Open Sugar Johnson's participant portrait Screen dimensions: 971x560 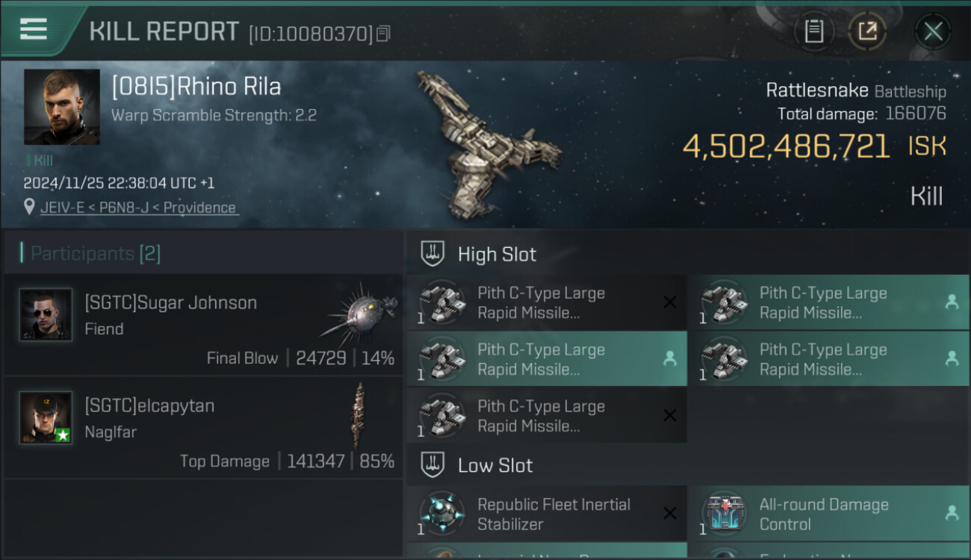click(x=46, y=315)
